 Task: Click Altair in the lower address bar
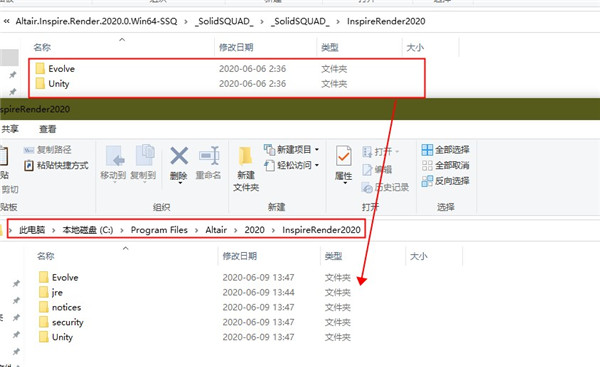coord(216,230)
